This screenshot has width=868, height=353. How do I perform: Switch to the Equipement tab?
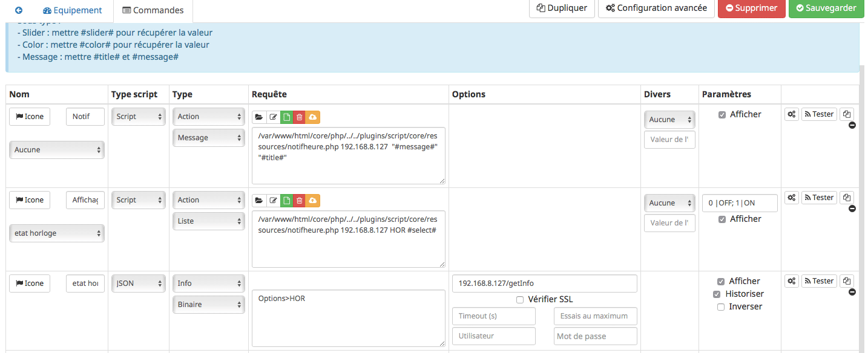(x=72, y=10)
